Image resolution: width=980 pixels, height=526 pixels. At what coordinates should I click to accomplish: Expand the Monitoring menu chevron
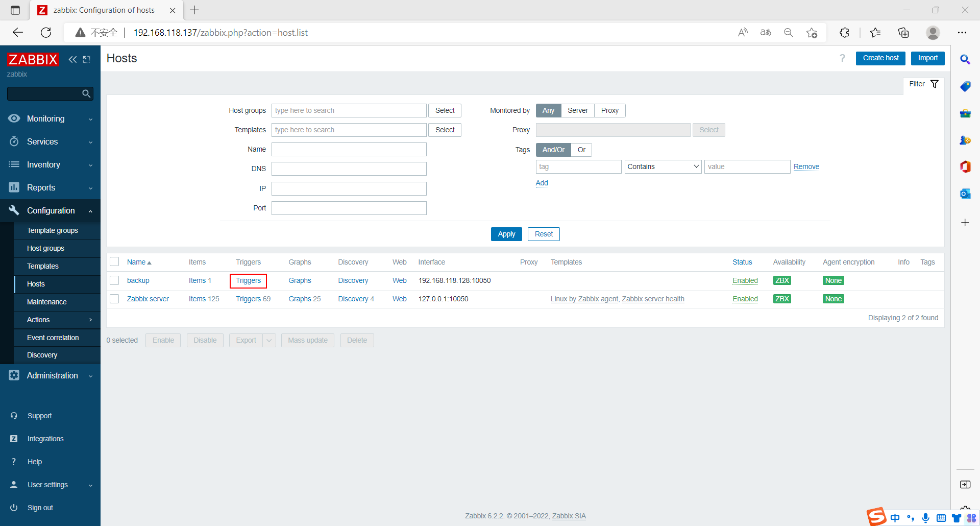coord(91,119)
